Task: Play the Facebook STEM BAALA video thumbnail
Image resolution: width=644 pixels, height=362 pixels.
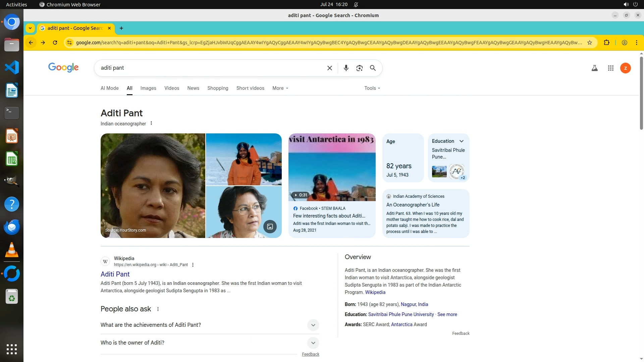Action: (x=332, y=168)
